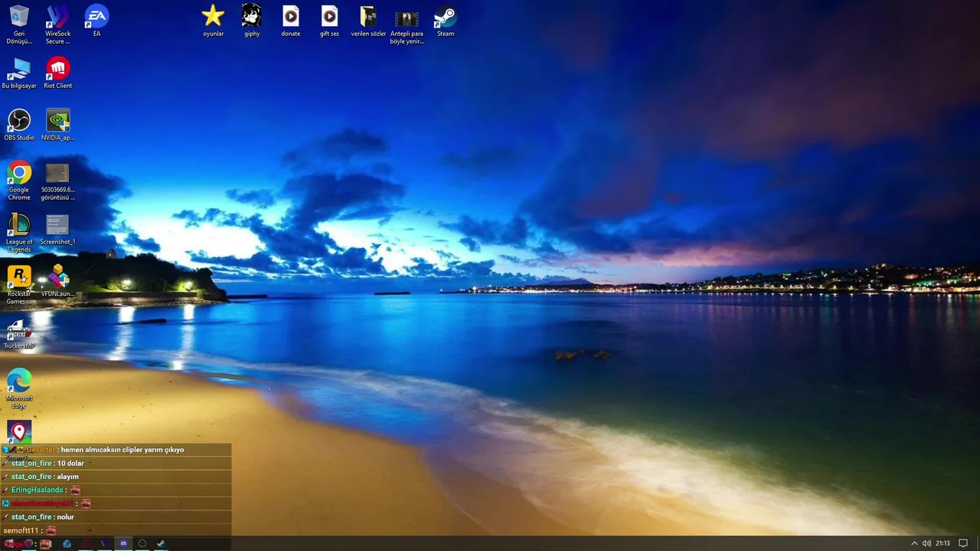Click the username semoftt11 in chat
Screen dimensions: 980x551
click(x=21, y=530)
